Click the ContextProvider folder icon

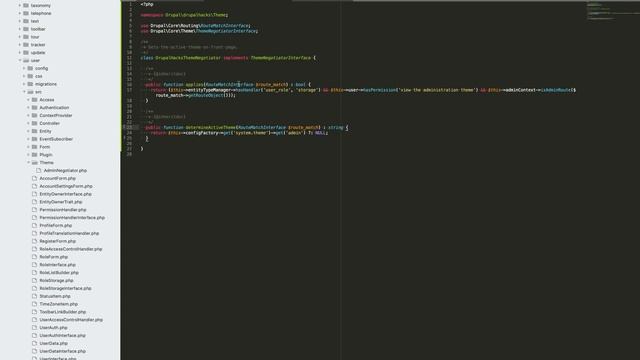click(x=35, y=116)
